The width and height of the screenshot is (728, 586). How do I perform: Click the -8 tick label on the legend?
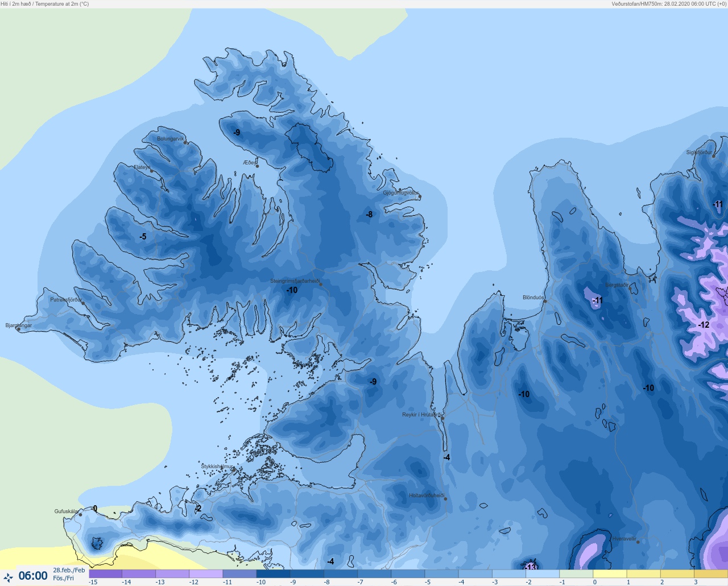pyautogui.click(x=327, y=582)
